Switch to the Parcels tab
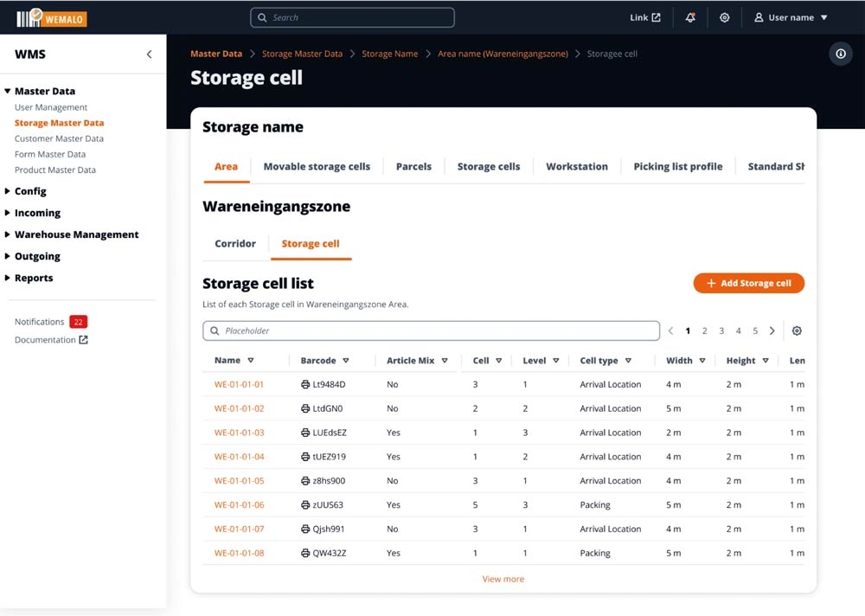Screen dimensions: 865x616 (413, 167)
